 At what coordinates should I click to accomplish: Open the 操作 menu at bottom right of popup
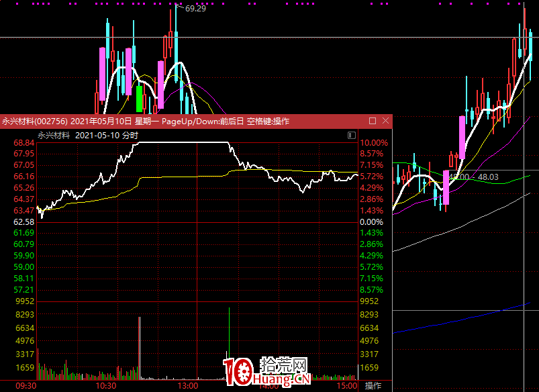(373, 386)
